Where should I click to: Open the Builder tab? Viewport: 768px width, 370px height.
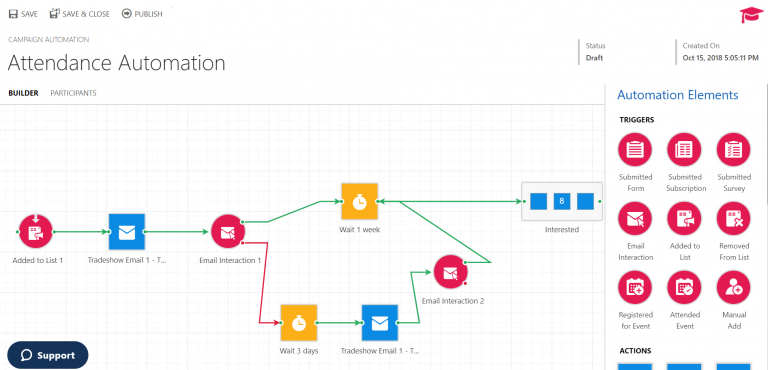pos(24,93)
